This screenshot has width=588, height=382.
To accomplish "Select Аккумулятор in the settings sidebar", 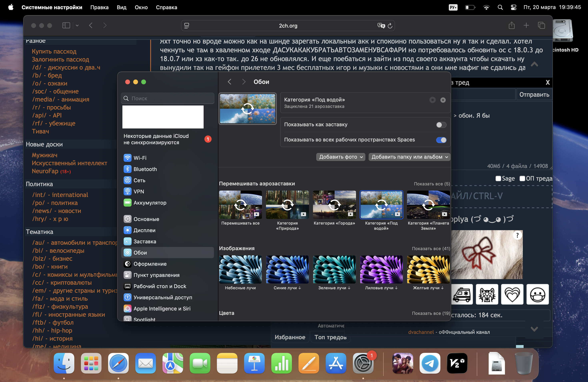I will click(150, 203).
